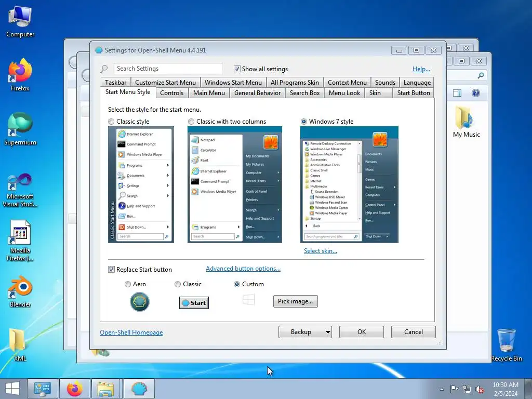The image size is (532, 399).
Task: Click the Pick image... button
Action: 296,301
